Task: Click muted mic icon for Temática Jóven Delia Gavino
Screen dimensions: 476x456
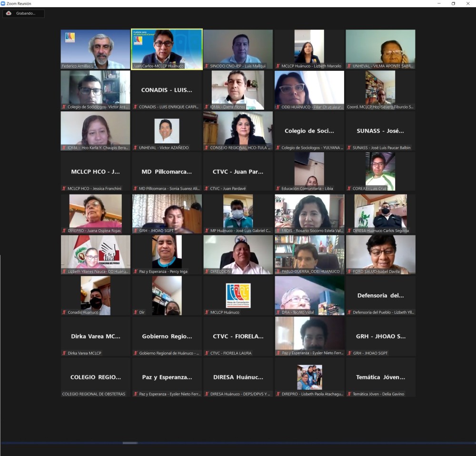Action: pyautogui.click(x=349, y=394)
